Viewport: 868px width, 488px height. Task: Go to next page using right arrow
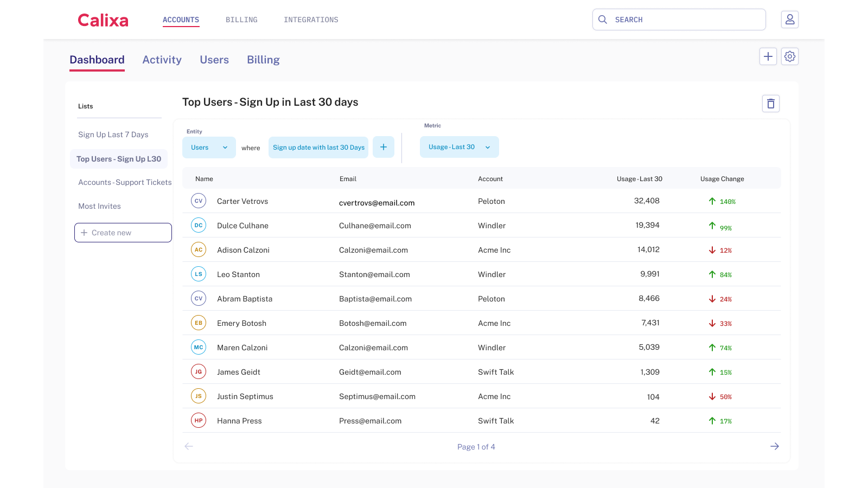(x=775, y=446)
